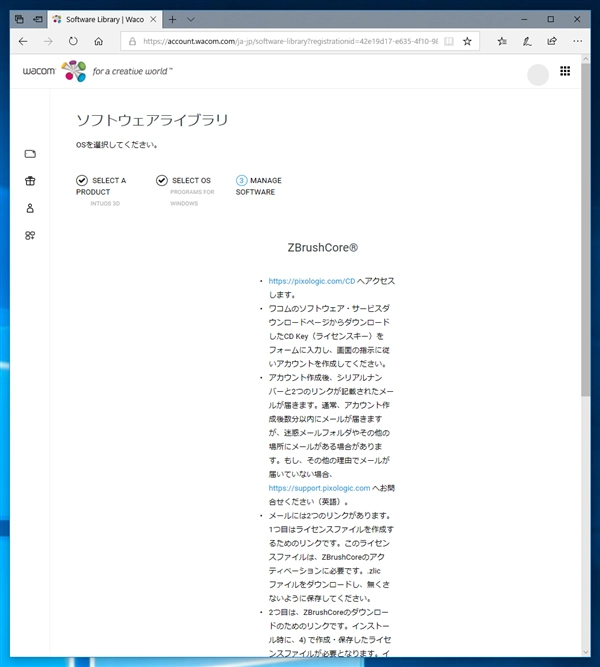Open the profile person sidebar icon

click(x=30, y=208)
